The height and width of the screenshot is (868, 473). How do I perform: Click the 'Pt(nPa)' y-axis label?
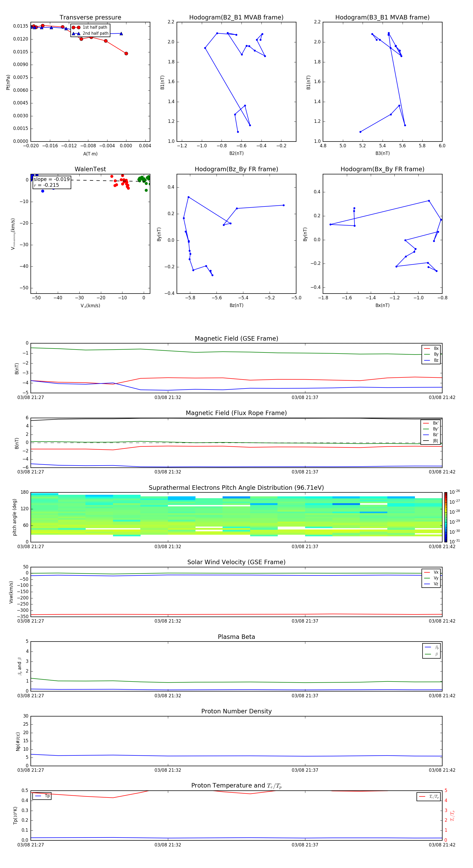[x=8, y=82]
